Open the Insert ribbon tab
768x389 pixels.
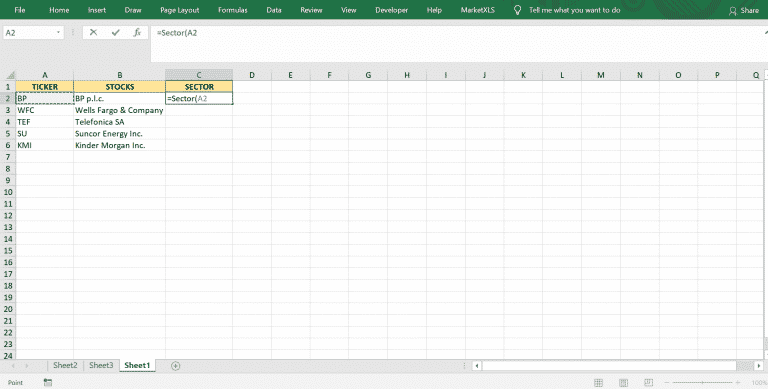point(96,10)
